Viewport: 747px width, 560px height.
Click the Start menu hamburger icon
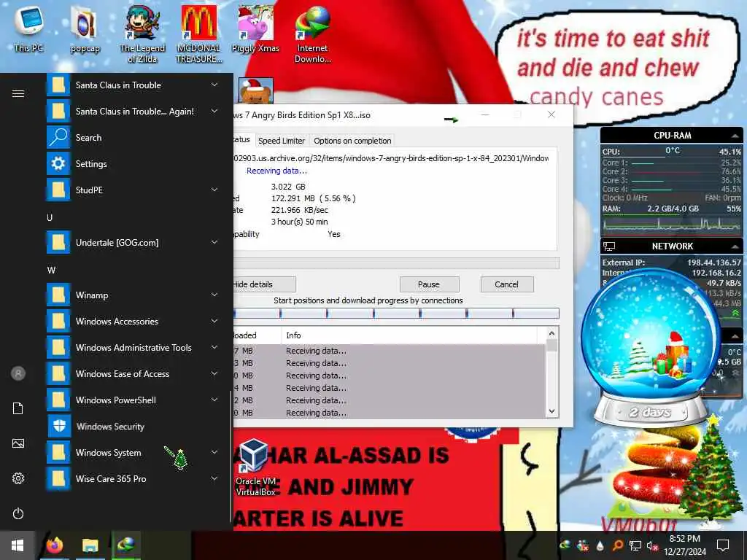[18, 94]
